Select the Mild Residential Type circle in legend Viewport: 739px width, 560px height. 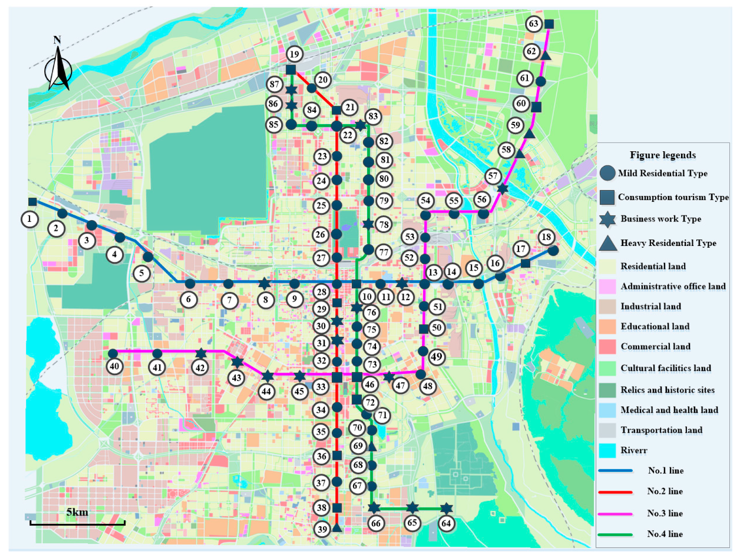tap(607, 173)
